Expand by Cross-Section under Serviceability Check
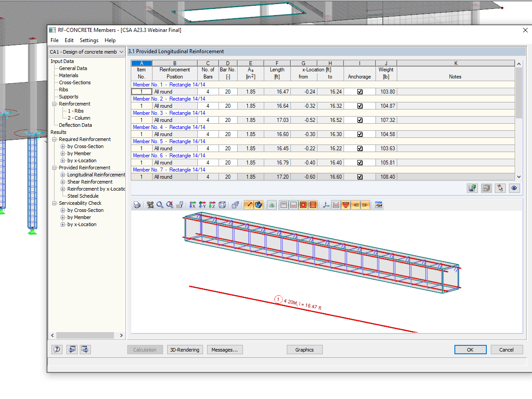 coord(63,210)
